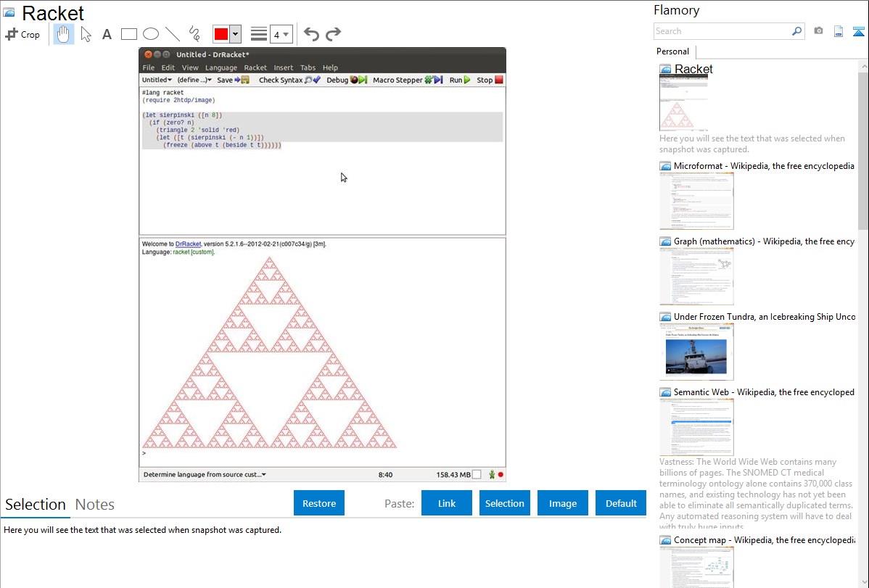
Task: Click the camera snapshot icon
Action: [818, 31]
